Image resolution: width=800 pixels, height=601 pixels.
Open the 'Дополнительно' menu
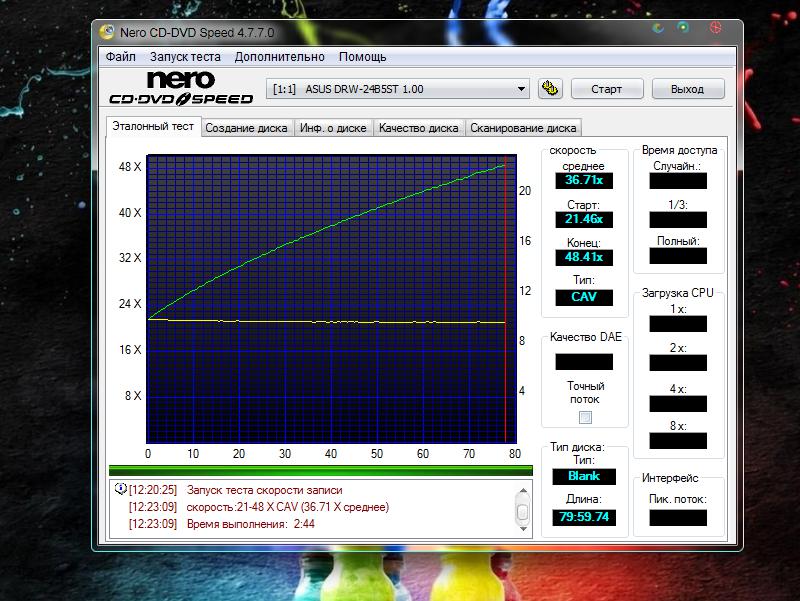point(280,57)
